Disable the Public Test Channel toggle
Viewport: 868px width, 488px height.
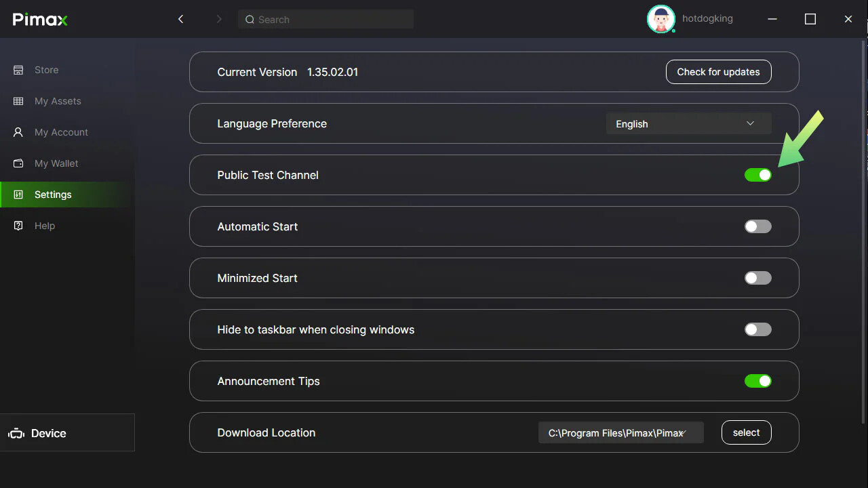click(x=757, y=175)
